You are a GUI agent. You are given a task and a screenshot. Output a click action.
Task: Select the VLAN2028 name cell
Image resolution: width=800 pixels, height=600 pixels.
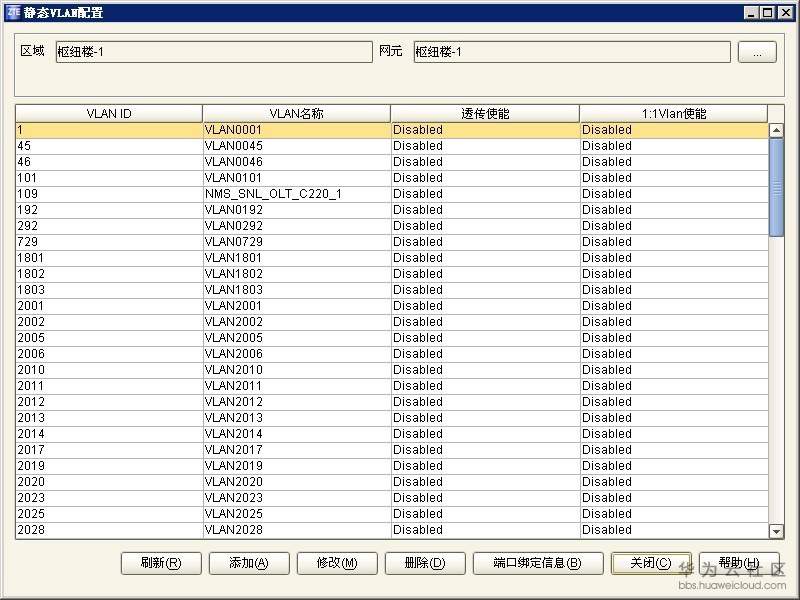point(297,530)
